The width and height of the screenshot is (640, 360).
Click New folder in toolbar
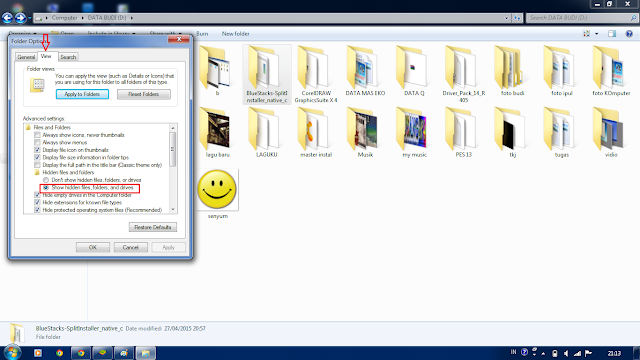click(236, 34)
